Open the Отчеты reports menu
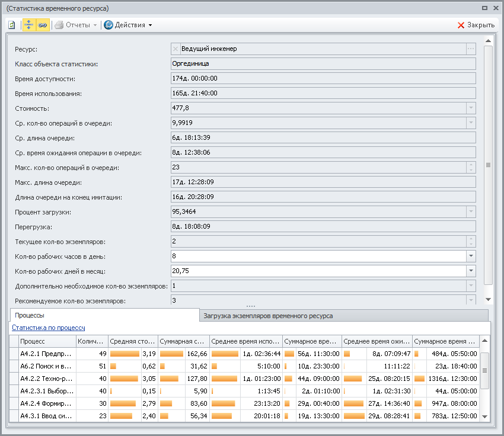The width and height of the screenshot is (504, 436). click(76, 25)
